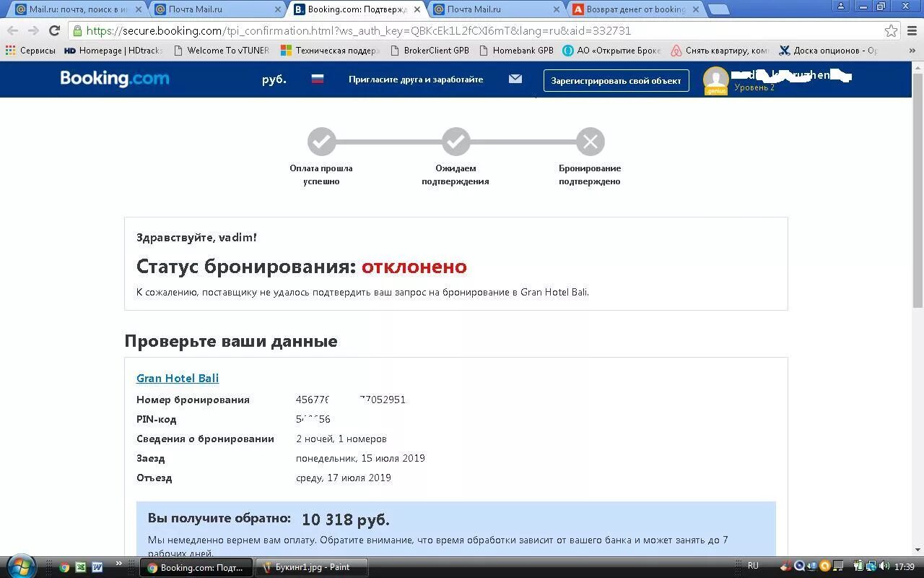Bookmark this page with the star icon
Viewport: 924px width, 578px height.
tap(892, 31)
